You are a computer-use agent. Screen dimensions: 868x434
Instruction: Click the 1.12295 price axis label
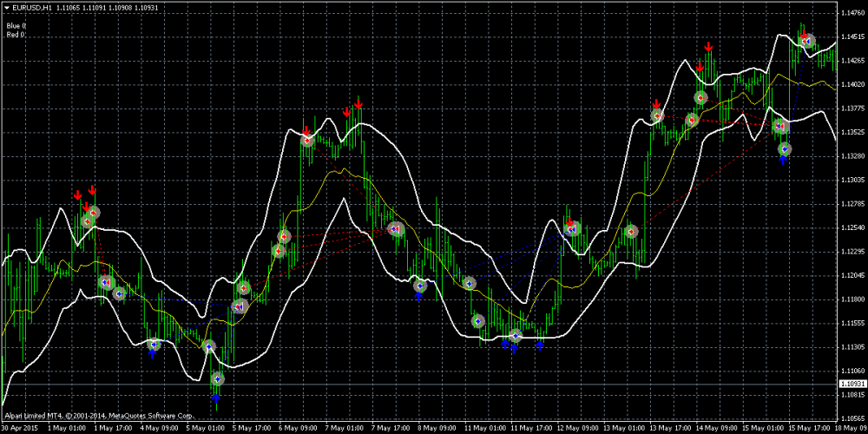(852, 252)
